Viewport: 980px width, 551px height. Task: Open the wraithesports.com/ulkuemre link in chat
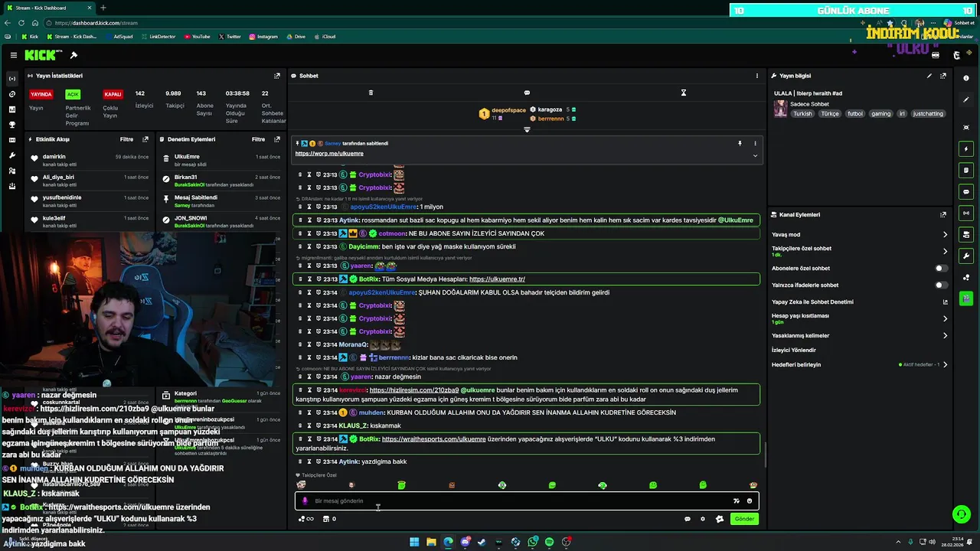pos(433,439)
